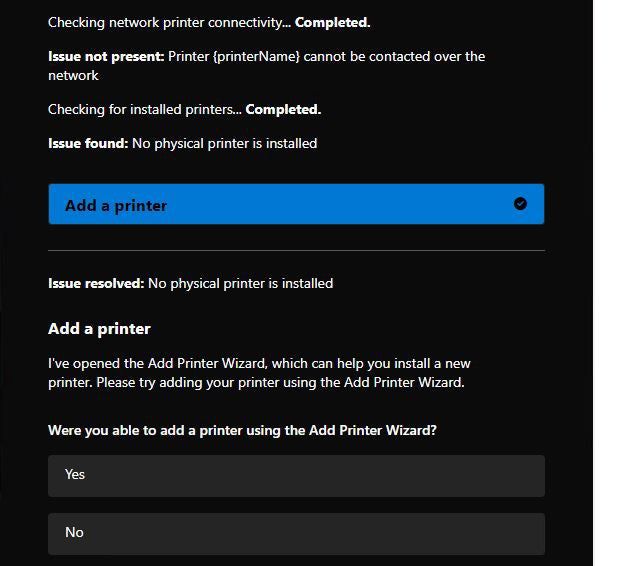Select Yes for the Add Printer Wizard question
The width and height of the screenshot is (620, 566).
(296, 476)
